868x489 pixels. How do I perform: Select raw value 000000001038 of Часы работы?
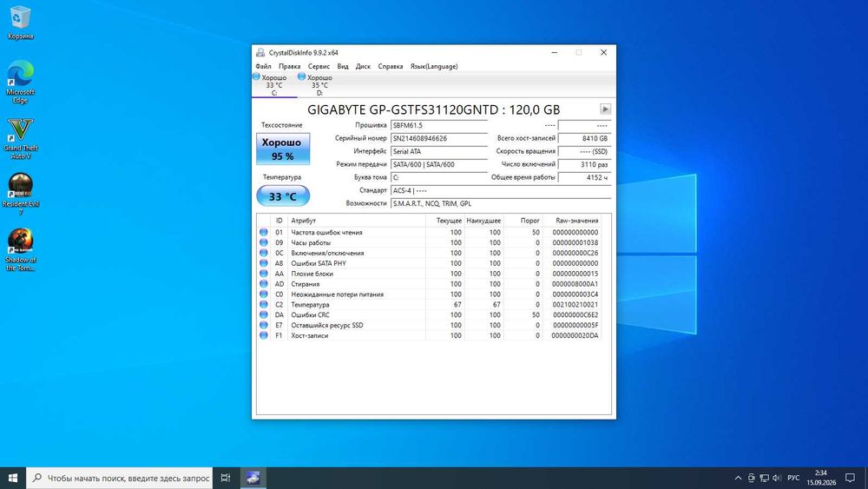pos(575,242)
